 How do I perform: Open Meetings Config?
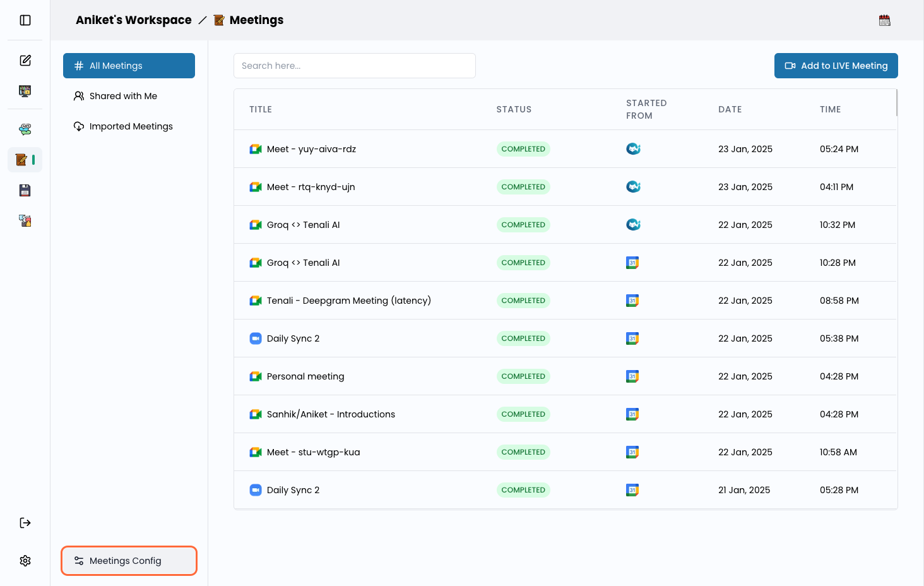129,561
